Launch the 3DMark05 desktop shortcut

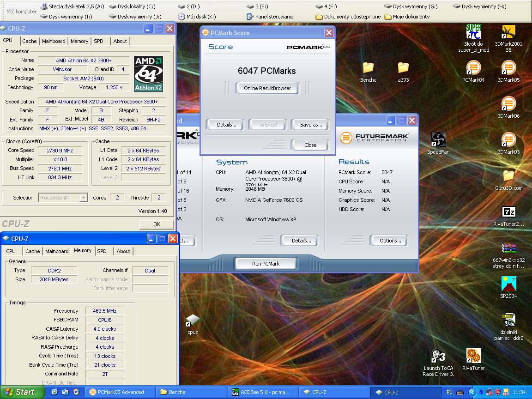point(508,71)
